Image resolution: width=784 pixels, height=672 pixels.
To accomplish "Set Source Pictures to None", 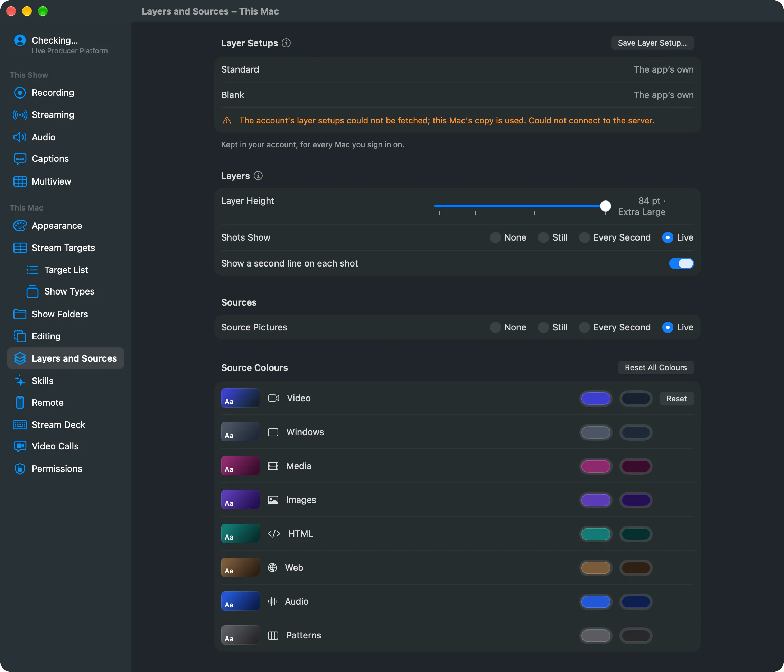I will click(x=495, y=327).
